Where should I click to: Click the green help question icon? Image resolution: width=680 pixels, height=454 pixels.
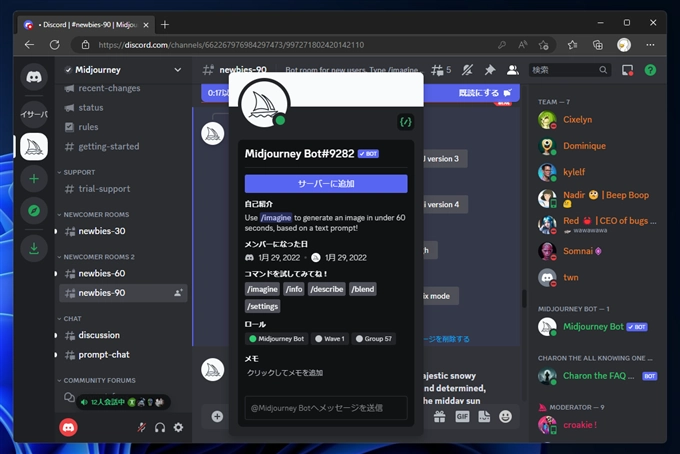pyautogui.click(x=650, y=70)
